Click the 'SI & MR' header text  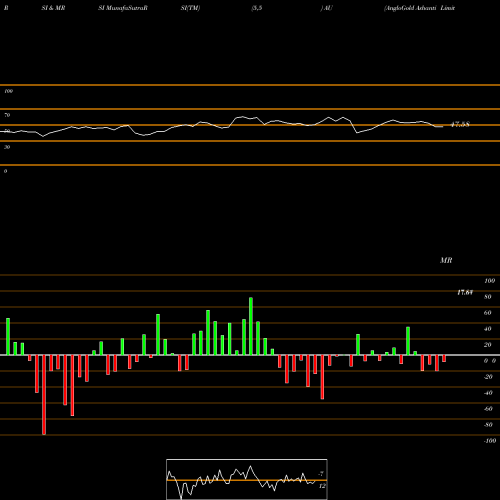pyautogui.click(x=53, y=8)
